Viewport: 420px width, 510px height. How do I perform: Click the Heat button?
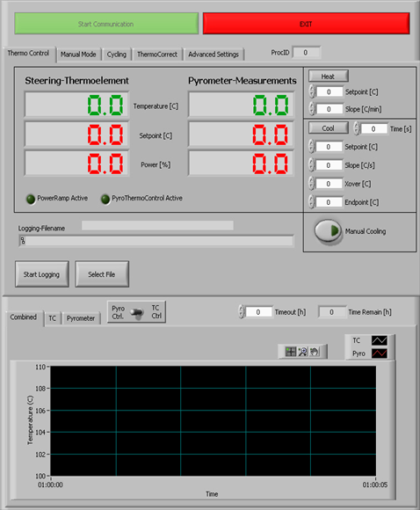pos(328,76)
